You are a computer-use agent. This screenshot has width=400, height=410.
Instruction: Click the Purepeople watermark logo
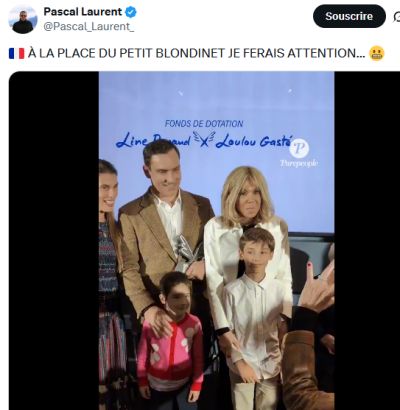pyautogui.click(x=299, y=153)
